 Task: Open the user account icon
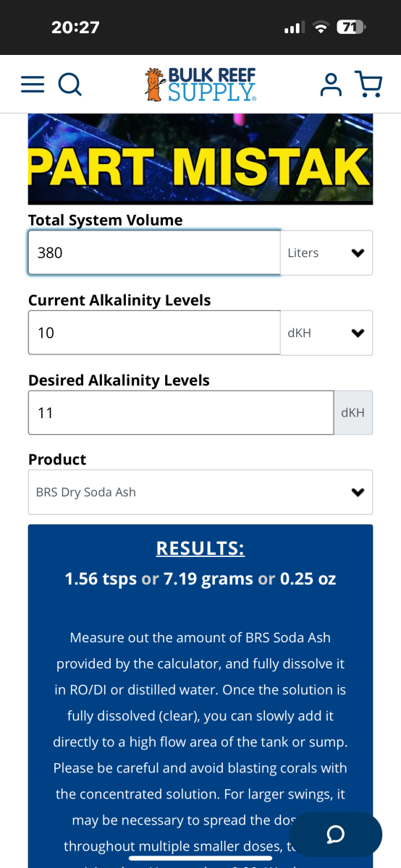331,84
